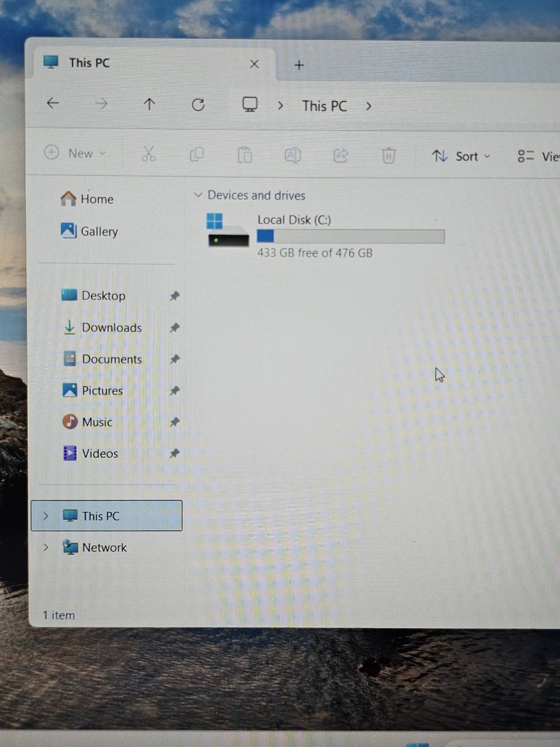Click the pin icon next to Documents
The width and height of the screenshot is (560, 747).
point(175,359)
